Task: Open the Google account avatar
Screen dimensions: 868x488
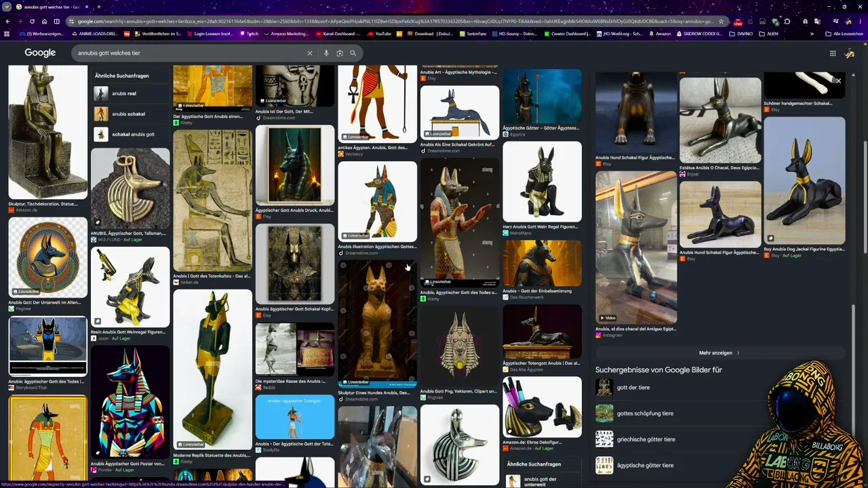Action: pyautogui.click(x=850, y=53)
